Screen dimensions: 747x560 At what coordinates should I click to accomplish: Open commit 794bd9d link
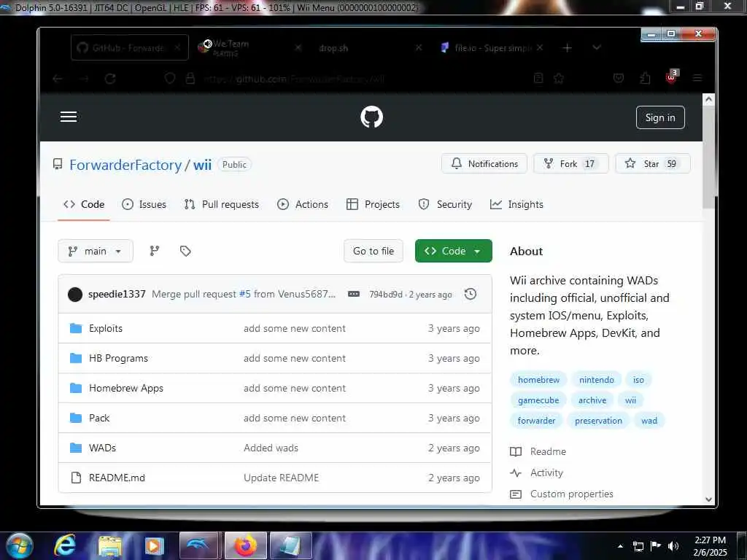tap(386, 295)
